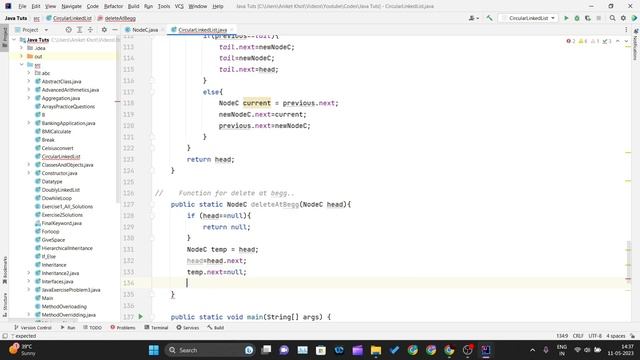Change UTF-8 file encoding in status bar

pyautogui.click(x=595, y=336)
